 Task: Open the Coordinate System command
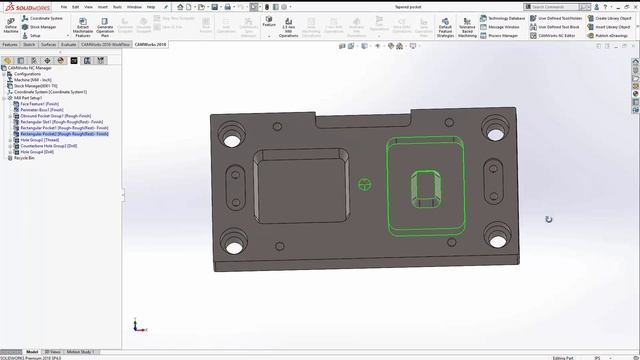(x=42, y=18)
